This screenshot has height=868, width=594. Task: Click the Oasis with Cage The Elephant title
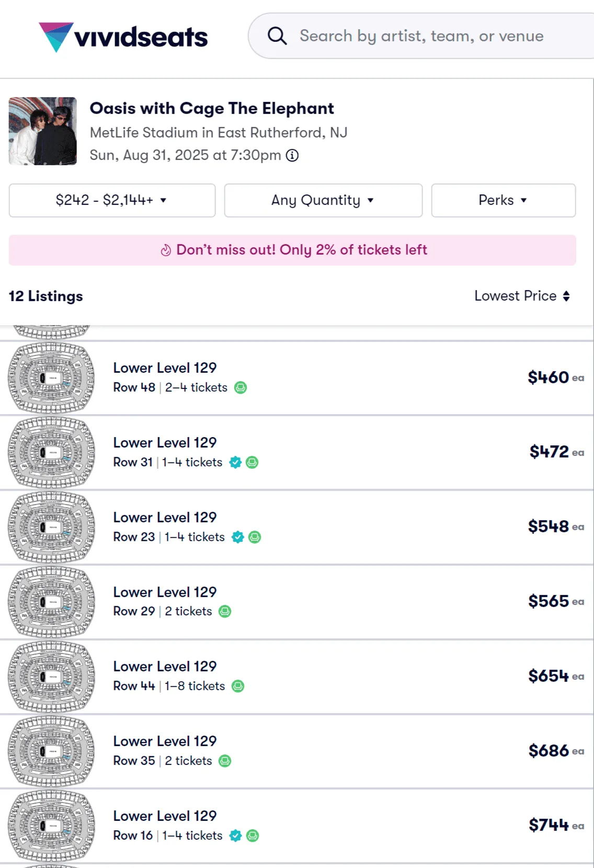pyautogui.click(x=213, y=109)
